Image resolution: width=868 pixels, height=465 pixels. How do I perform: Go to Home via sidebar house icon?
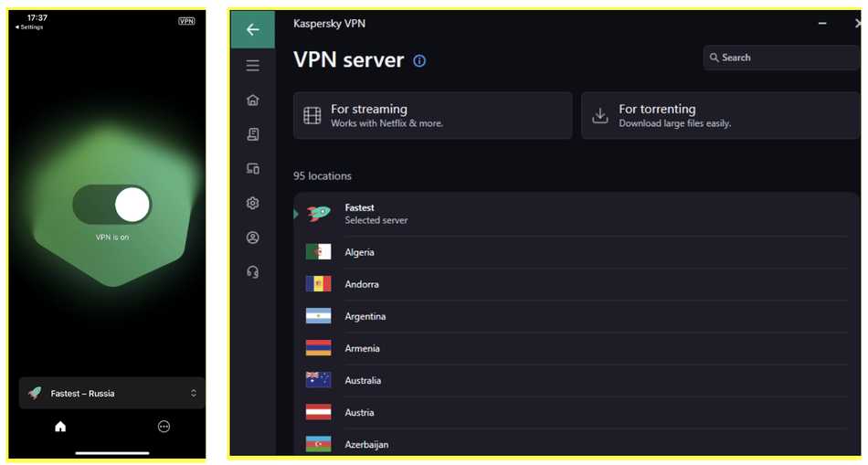(x=253, y=100)
